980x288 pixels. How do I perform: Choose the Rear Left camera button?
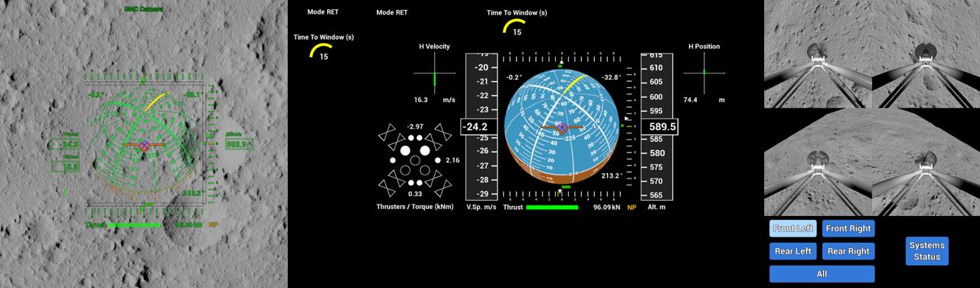pos(793,251)
